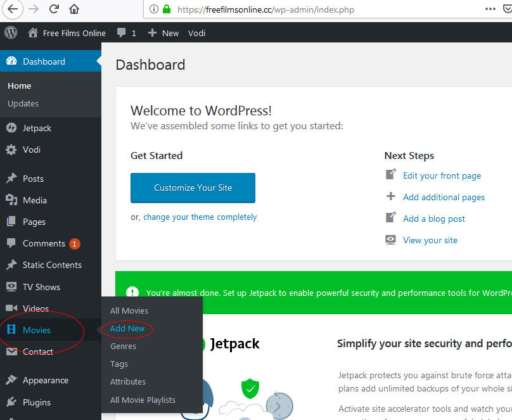Open the comments bubble icon in admin bar
Viewport: 512px width, 420px height.
[x=121, y=33]
